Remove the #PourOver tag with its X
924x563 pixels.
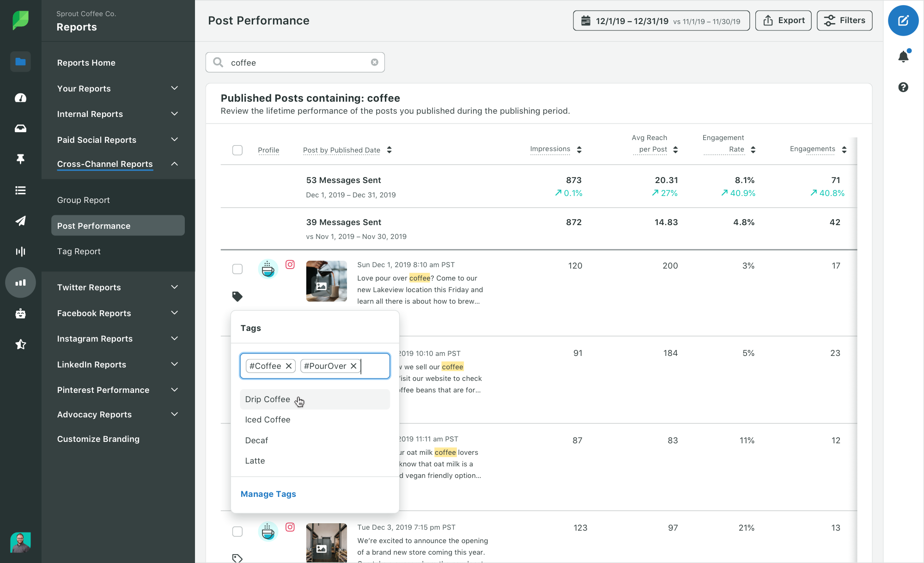353,366
